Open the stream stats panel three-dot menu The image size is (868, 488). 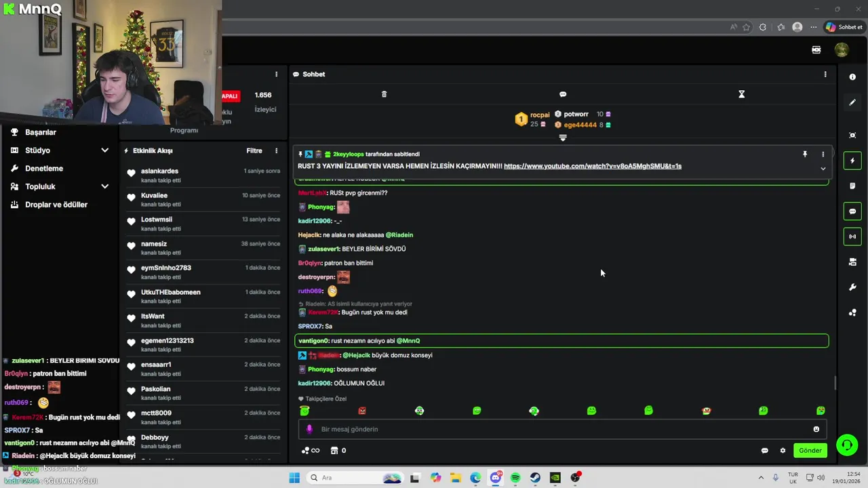tap(276, 74)
